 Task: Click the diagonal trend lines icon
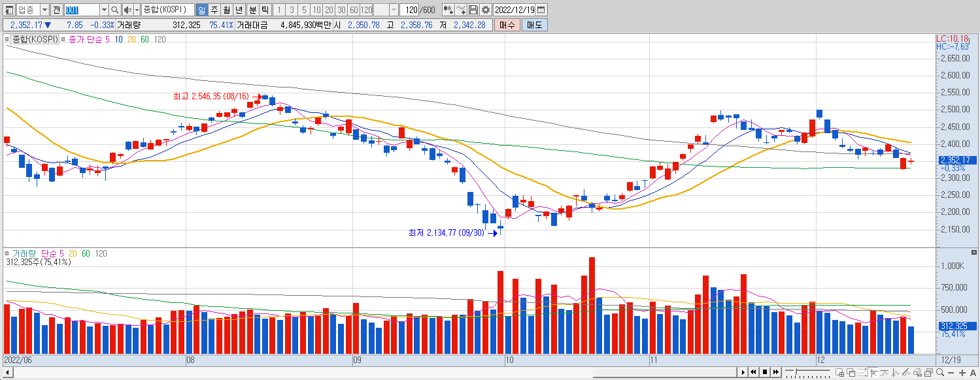click(906, 373)
